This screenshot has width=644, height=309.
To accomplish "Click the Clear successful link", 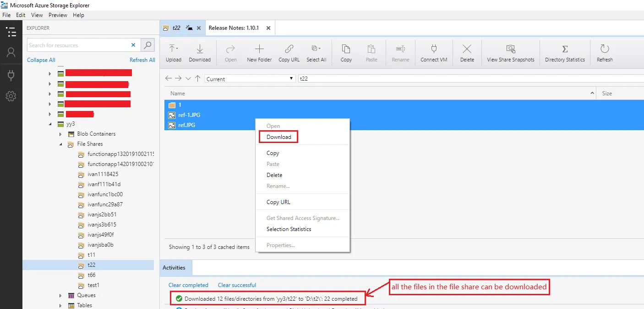I will point(237,285).
